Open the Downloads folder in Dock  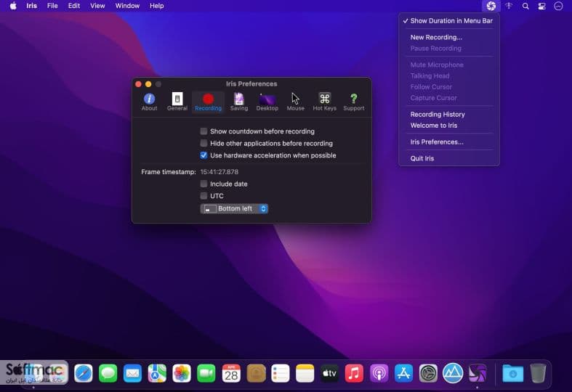(x=512, y=373)
